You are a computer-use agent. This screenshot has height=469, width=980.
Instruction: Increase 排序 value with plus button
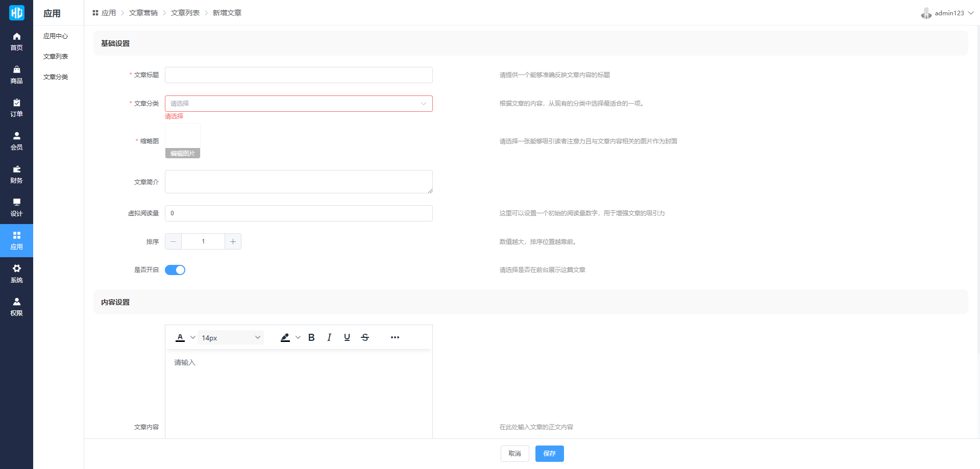point(233,241)
